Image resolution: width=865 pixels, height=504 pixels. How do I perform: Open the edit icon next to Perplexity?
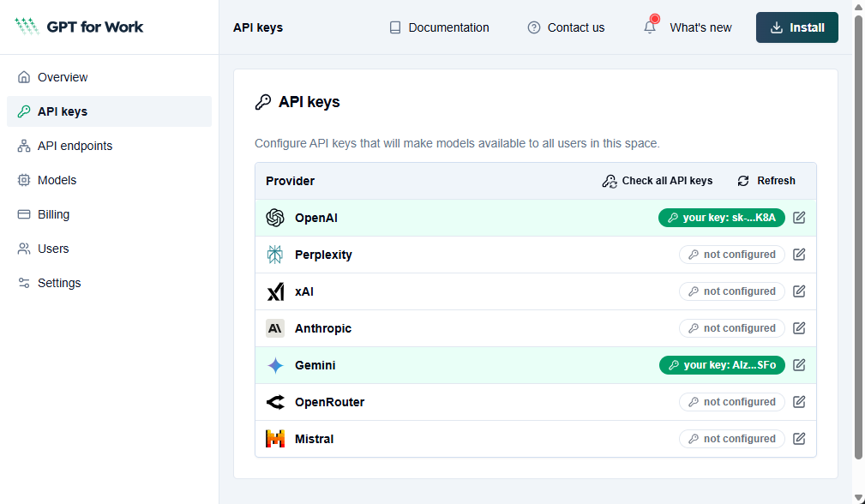click(x=799, y=254)
